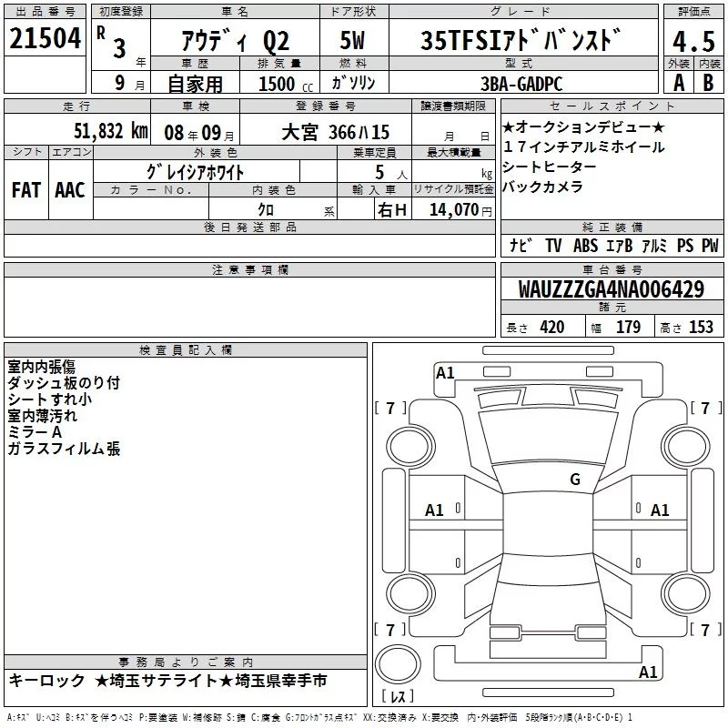Select the grade 35TFSIアドバンスド
Viewport: 728px width, 728px height.
tap(521, 40)
